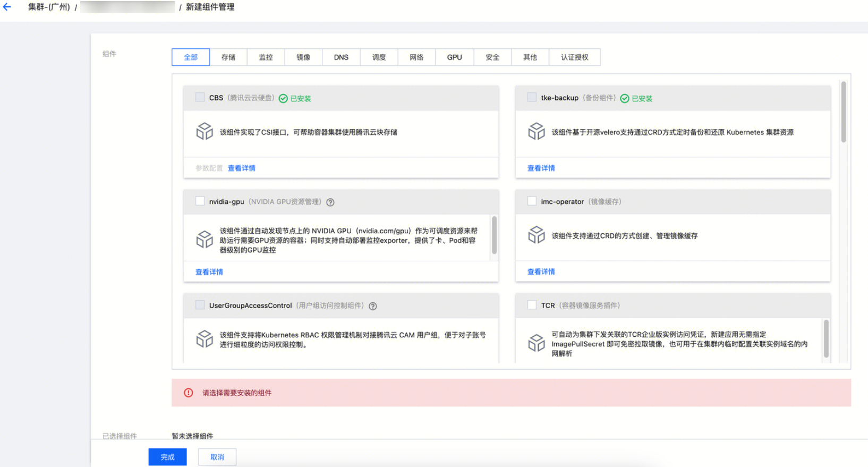Switch to the 存储 tab

(x=228, y=57)
